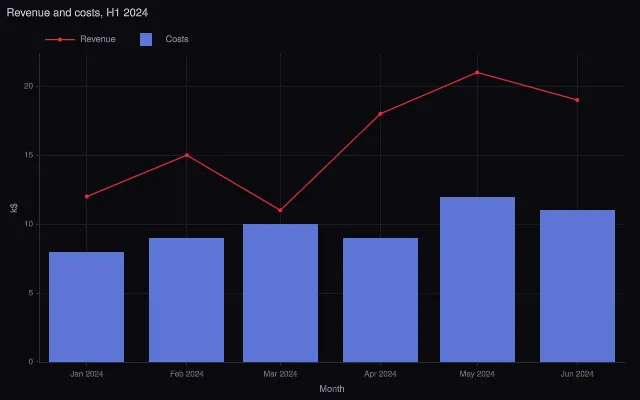Click the May 2024 revenue peak point

coord(477,73)
